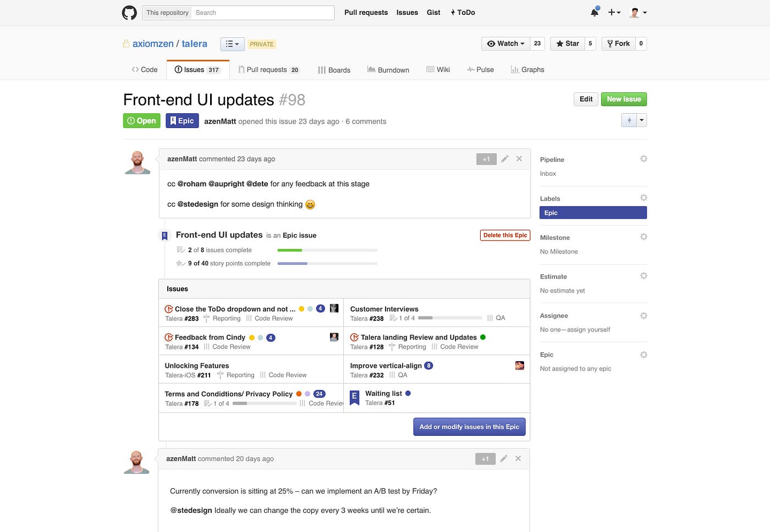Viewport: 770px width, 532px height.
Task: Star the talera repository
Action: point(567,43)
